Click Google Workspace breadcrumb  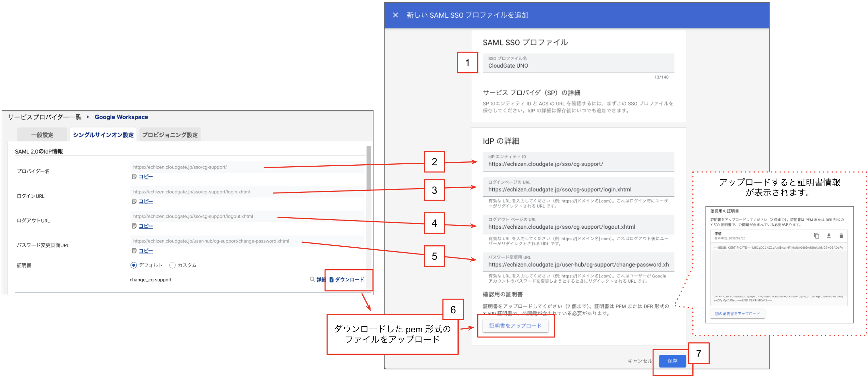click(121, 117)
